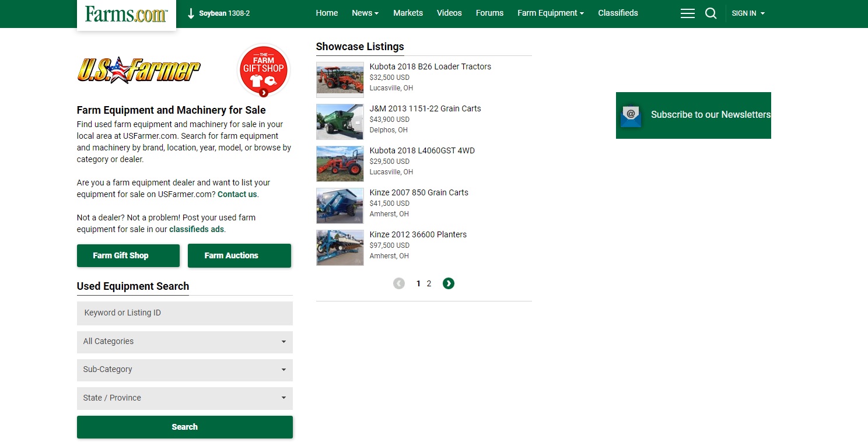Image resolution: width=868 pixels, height=442 pixels.
Task: Click the $43,900 USD price text
Action: pyautogui.click(x=390, y=120)
